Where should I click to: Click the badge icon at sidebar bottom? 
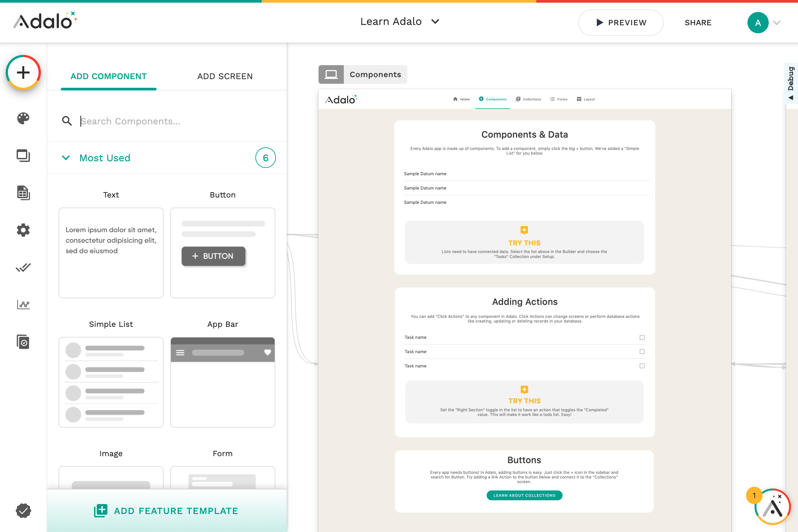tap(23, 511)
